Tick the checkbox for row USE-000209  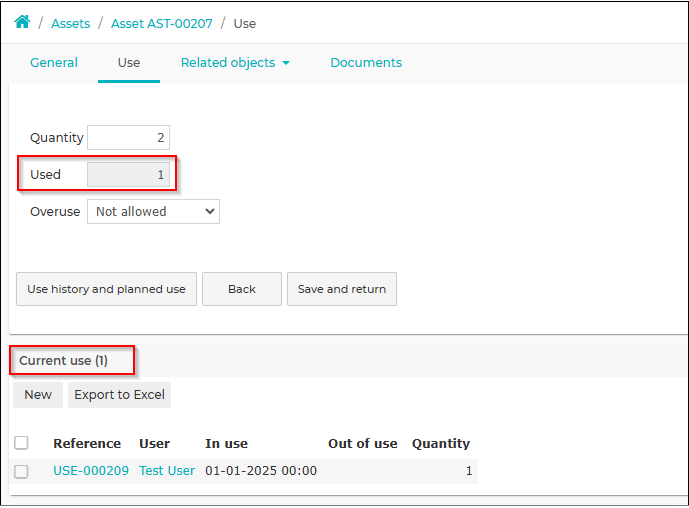[x=21, y=472]
